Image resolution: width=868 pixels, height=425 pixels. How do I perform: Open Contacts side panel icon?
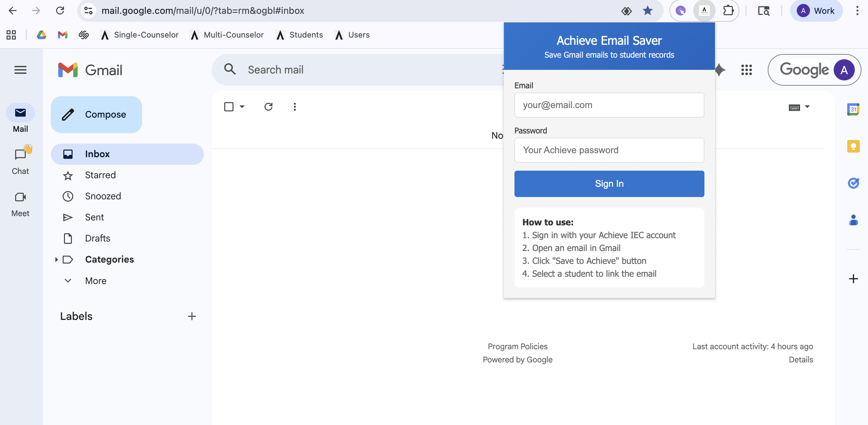click(x=853, y=220)
